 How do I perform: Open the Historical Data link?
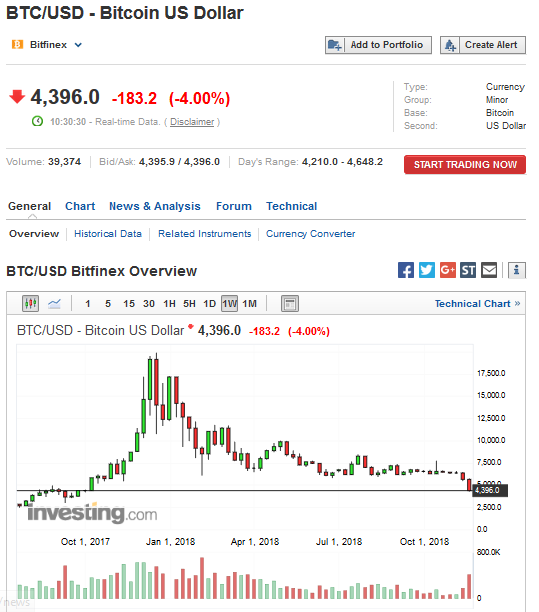click(x=108, y=233)
